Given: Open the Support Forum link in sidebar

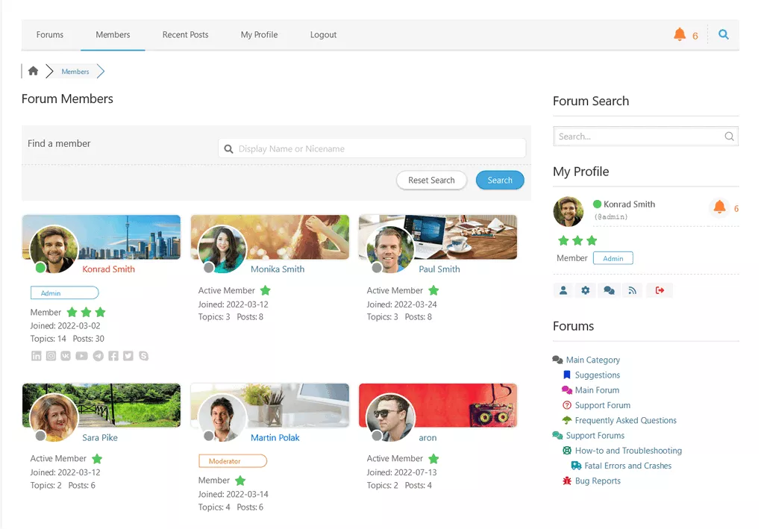Looking at the screenshot, I should 603,405.
